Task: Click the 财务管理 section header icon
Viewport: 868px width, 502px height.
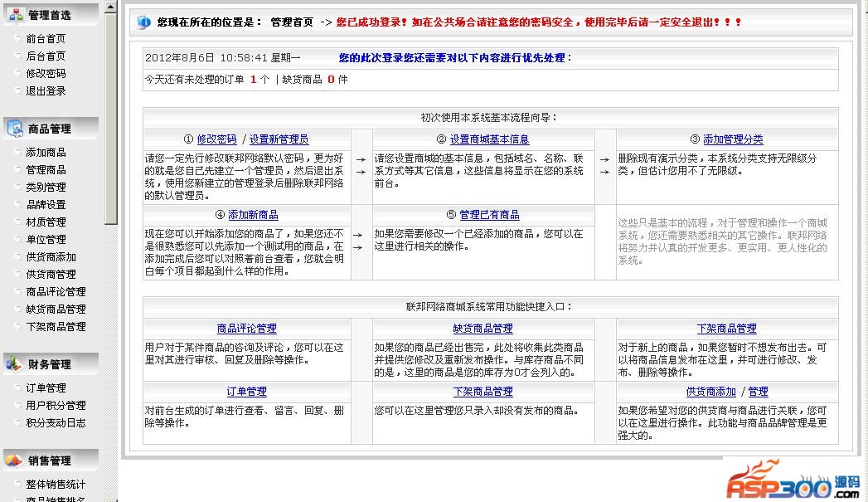Action: [x=14, y=364]
